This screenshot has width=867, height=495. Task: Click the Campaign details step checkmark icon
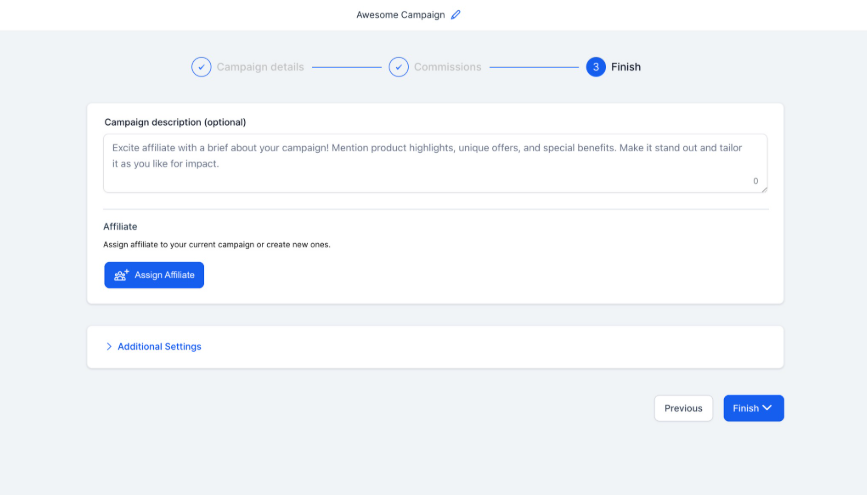201,67
